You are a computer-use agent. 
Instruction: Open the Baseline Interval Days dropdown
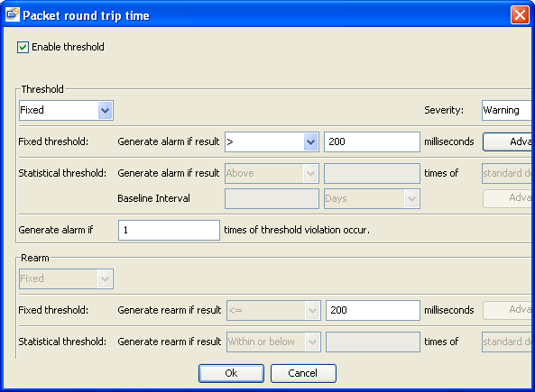[372, 198]
